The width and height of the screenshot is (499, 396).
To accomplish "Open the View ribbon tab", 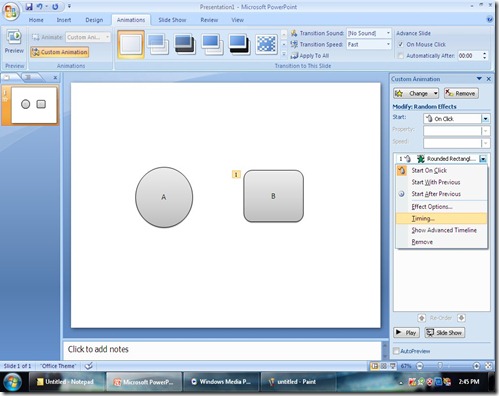I will coord(237,20).
